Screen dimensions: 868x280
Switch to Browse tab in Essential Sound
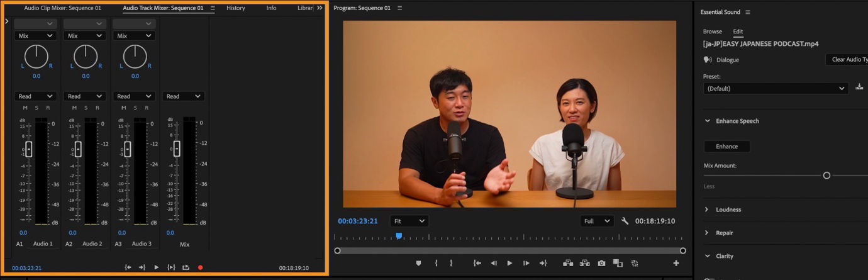click(x=713, y=31)
